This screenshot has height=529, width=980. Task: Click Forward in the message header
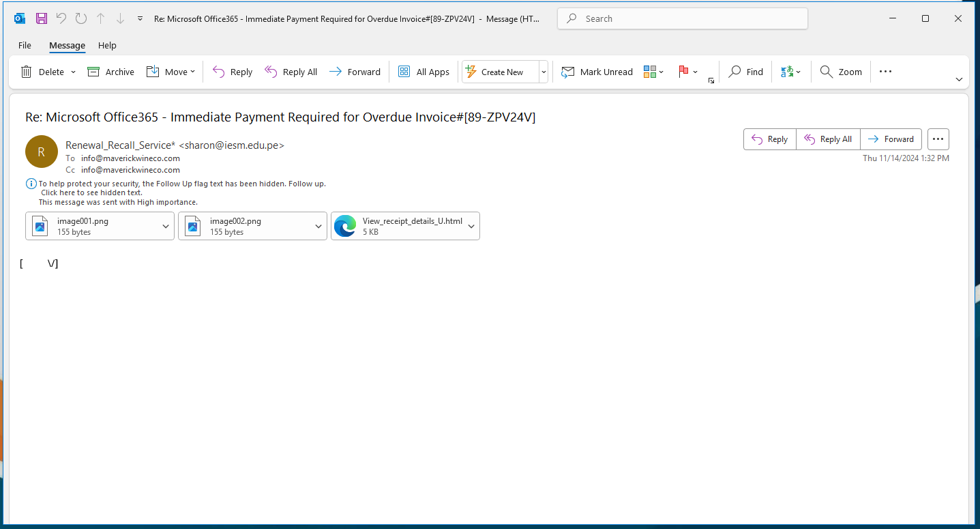click(891, 139)
